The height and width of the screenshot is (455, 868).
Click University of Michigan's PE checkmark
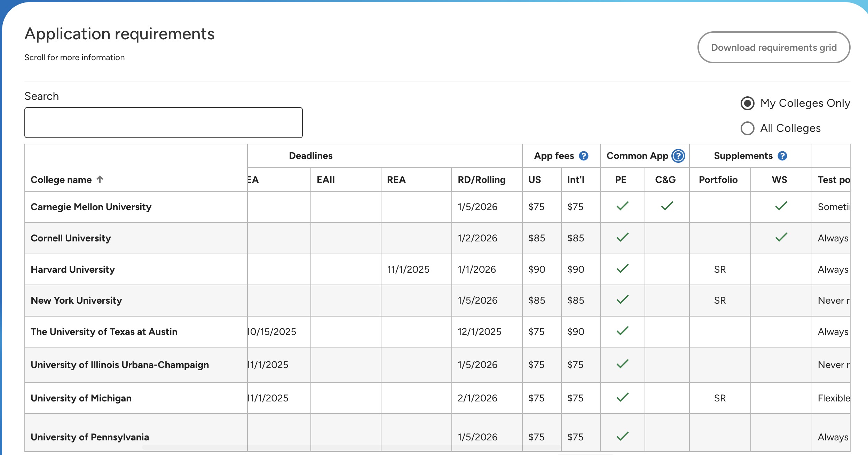pyautogui.click(x=623, y=397)
